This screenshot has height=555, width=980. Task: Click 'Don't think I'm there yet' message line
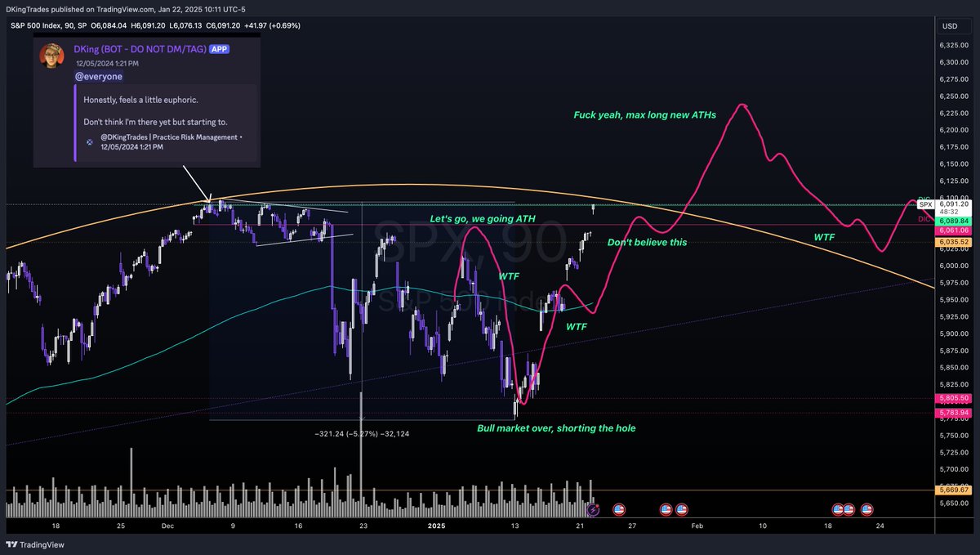click(157, 121)
